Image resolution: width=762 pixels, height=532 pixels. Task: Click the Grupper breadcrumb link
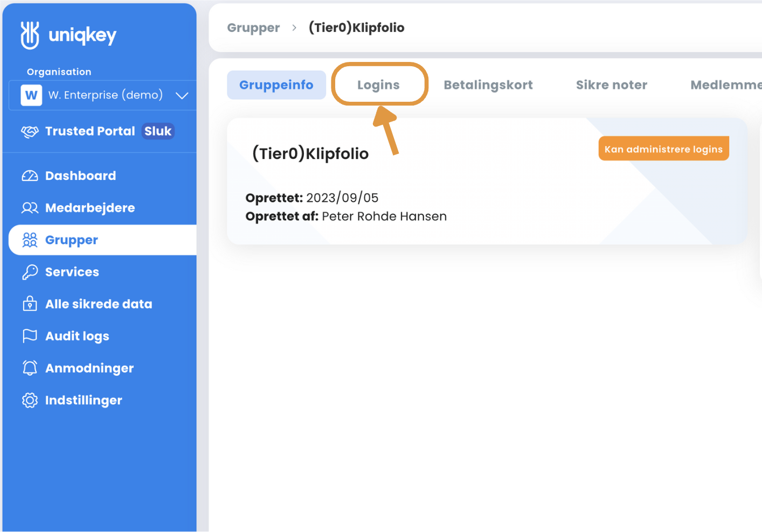coord(253,28)
